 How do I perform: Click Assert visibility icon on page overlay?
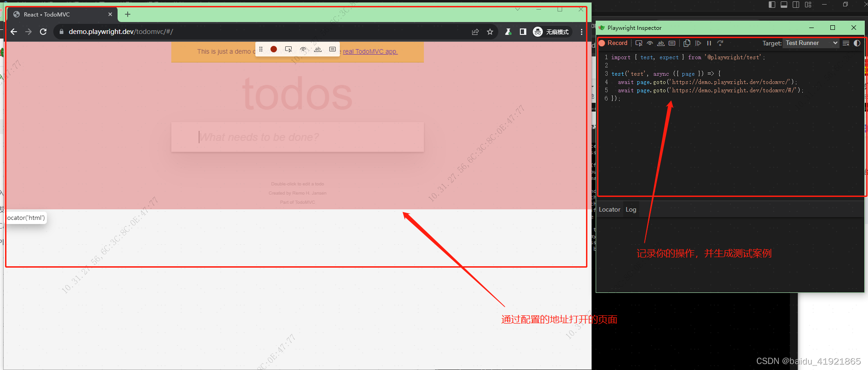[x=303, y=49]
